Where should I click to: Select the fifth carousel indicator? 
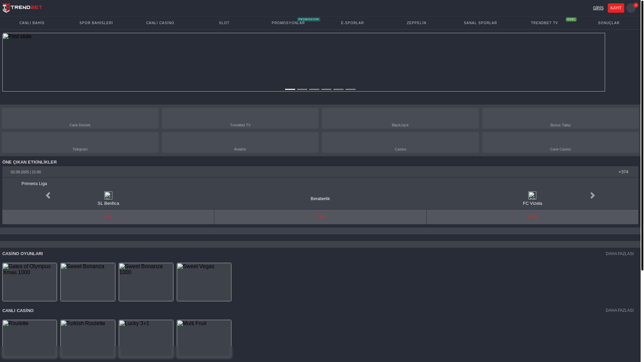(x=338, y=89)
